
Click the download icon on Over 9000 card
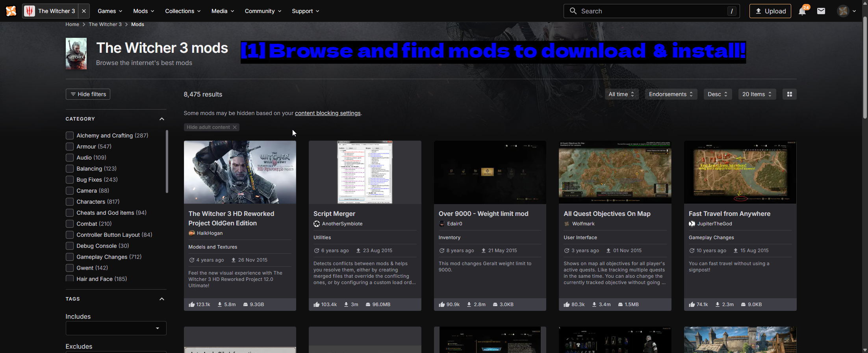point(469,305)
